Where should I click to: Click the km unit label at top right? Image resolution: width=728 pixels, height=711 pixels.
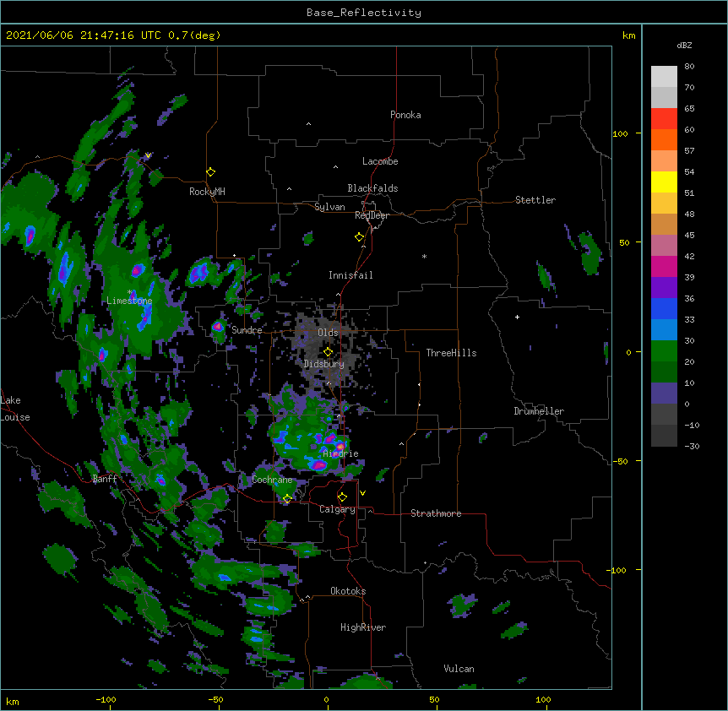click(x=629, y=35)
